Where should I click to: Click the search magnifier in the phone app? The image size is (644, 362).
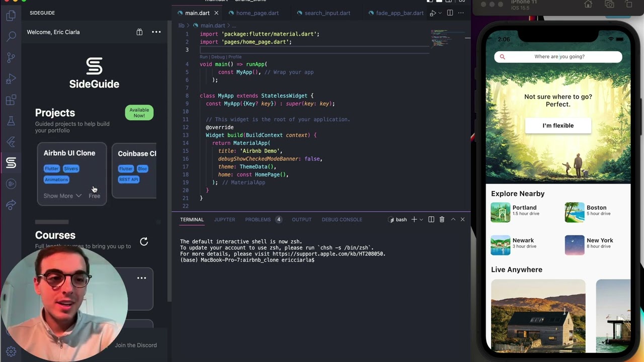pyautogui.click(x=502, y=57)
